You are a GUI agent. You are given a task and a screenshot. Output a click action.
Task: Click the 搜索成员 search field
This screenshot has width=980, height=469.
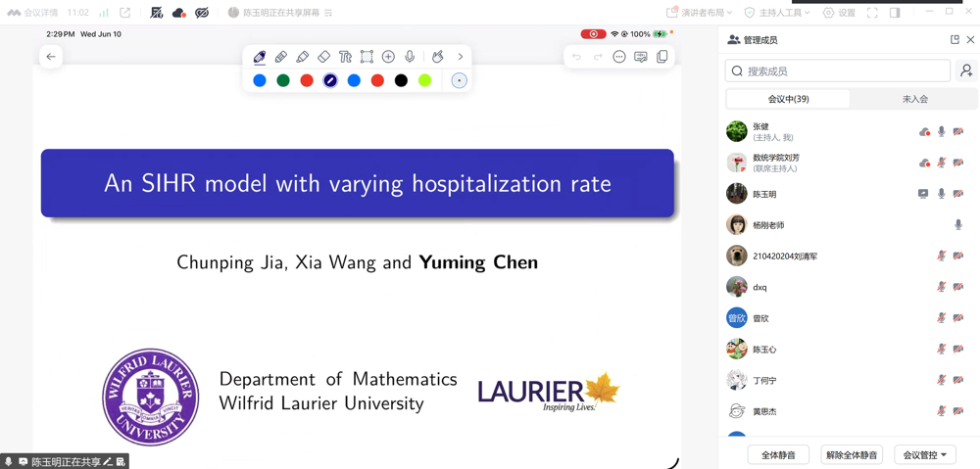pos(838,70)
